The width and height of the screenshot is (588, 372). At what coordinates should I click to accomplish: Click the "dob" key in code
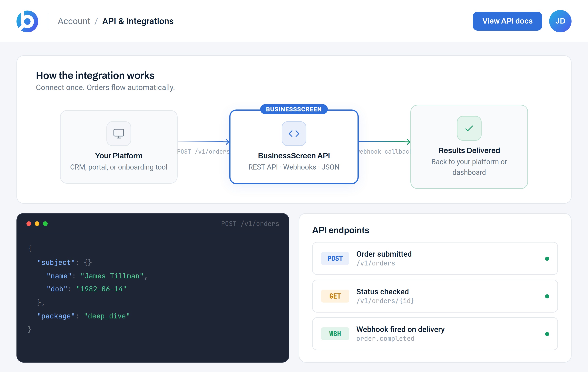tap(57, 289)
